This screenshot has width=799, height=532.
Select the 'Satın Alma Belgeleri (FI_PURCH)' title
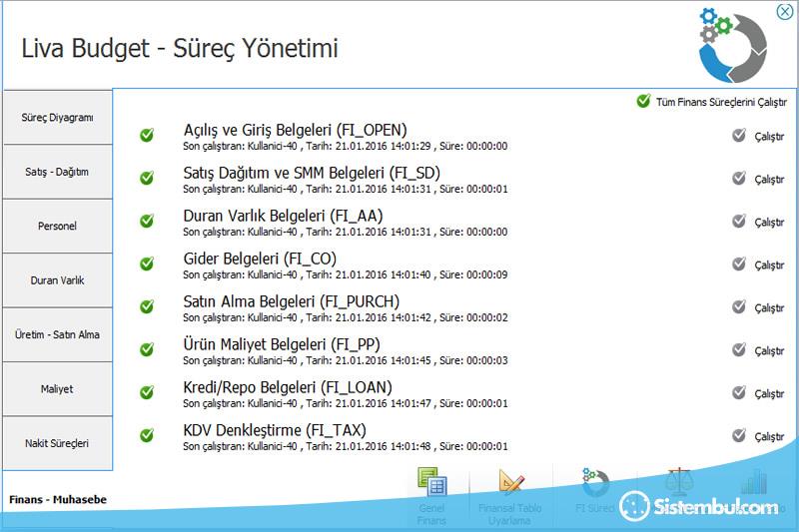(x=291, y=301)
